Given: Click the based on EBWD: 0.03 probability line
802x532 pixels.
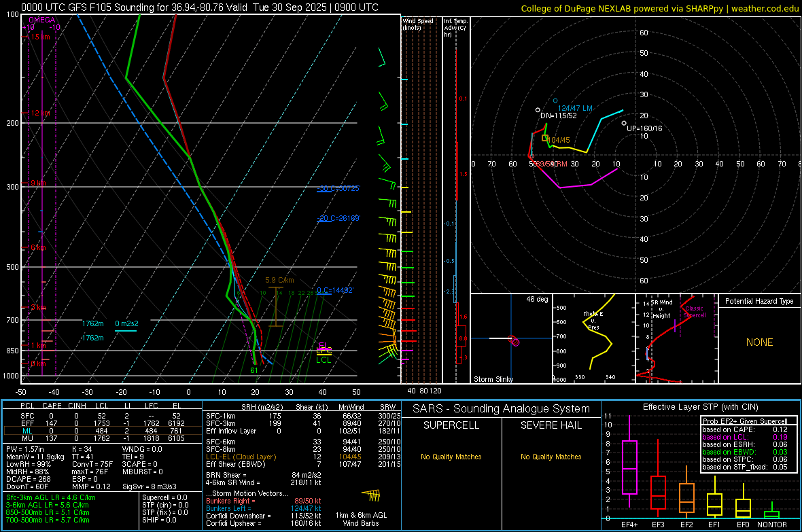Looking at the screenshot, I should (745, 452).
